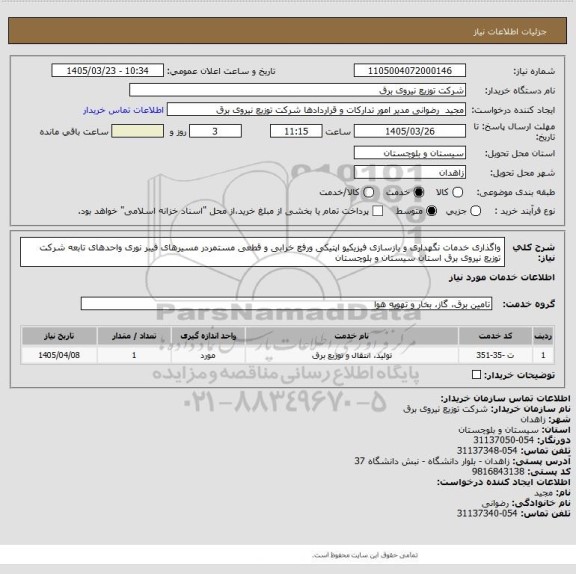Click the ساعت field showing 11:15
Image resolution: width=576 pixels, height=574 pixels.
point(296,131)
